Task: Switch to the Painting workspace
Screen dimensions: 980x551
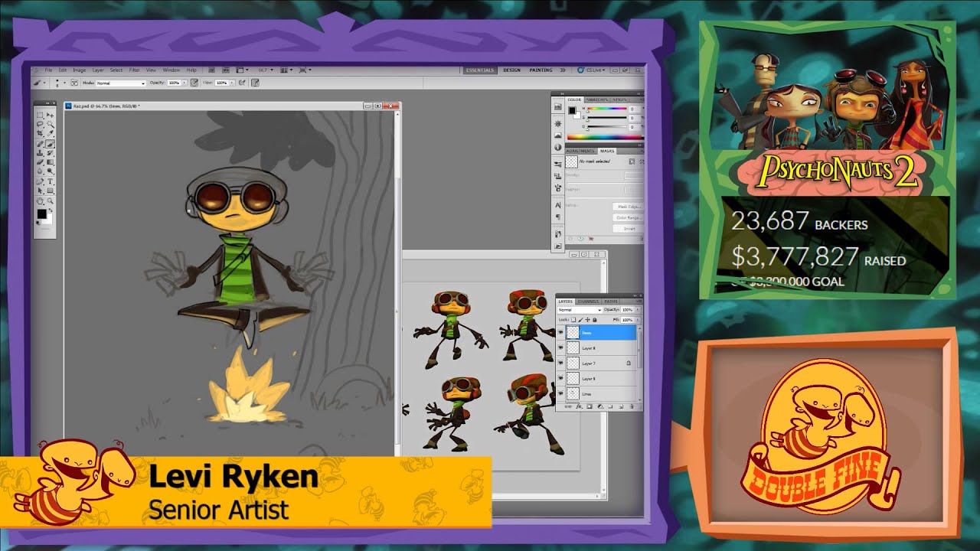Action: pyautogui.click(x=541, y=70)
